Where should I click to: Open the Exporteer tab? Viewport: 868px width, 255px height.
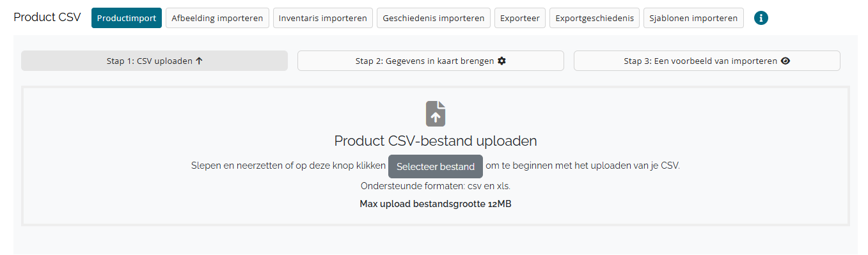pos(520,18)
